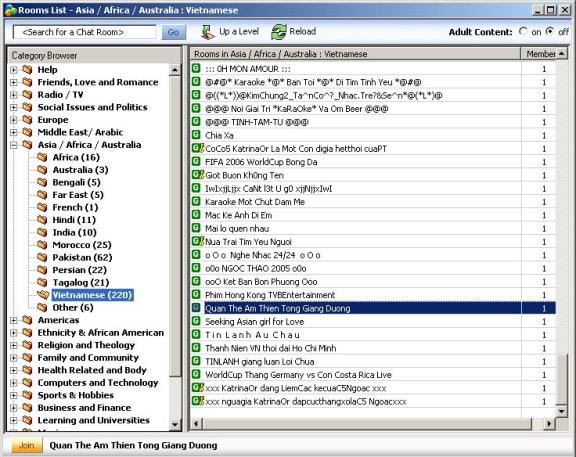Click the open Vietnamese (220) folder icon
The height and width of the screenshot is (457, 576).
43,295
